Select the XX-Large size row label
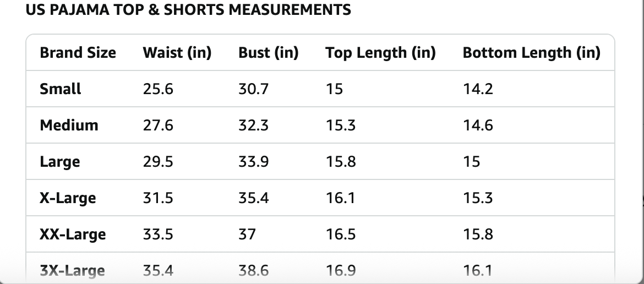The image size is (644, 284). (x=73, y=234)
